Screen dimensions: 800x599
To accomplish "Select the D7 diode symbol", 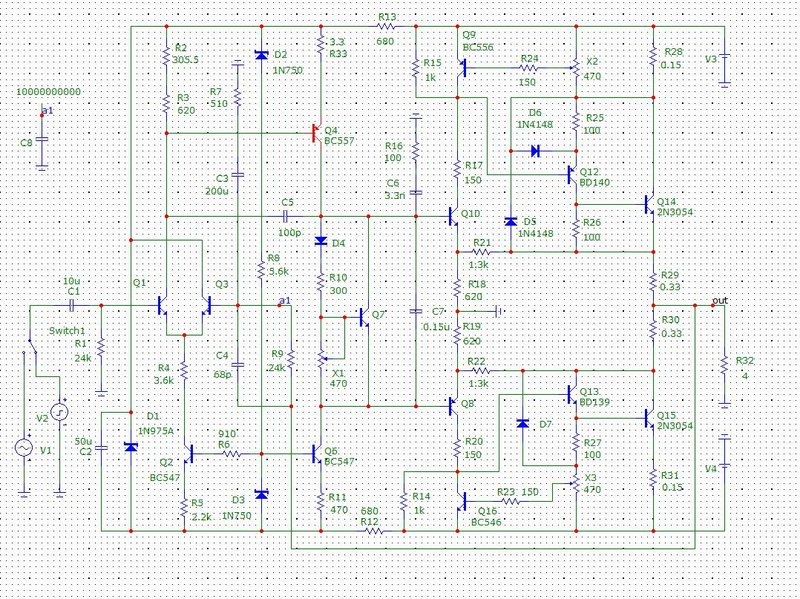I will coord(522,423).
